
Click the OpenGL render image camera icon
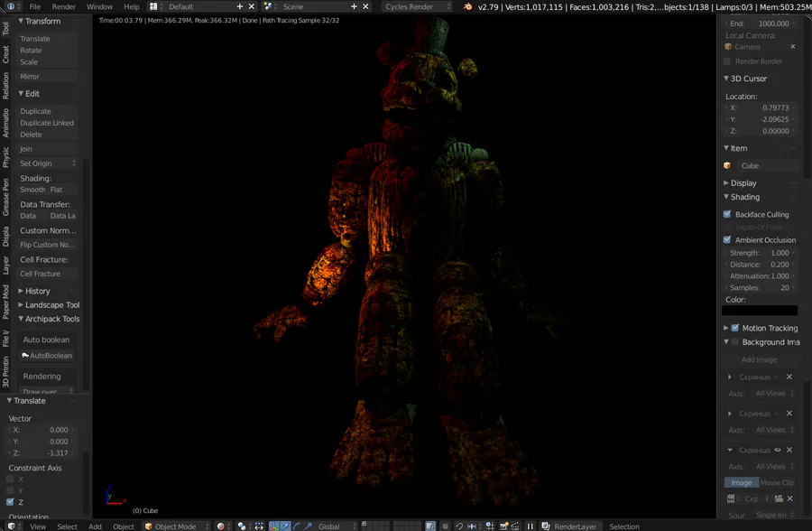click(503, 526)
